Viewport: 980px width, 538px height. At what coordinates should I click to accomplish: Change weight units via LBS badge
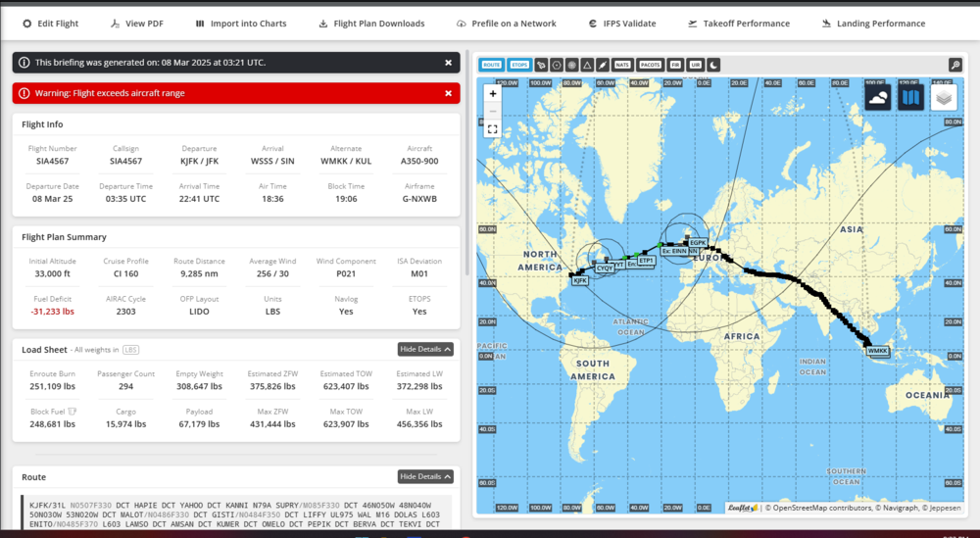(130, 350)
